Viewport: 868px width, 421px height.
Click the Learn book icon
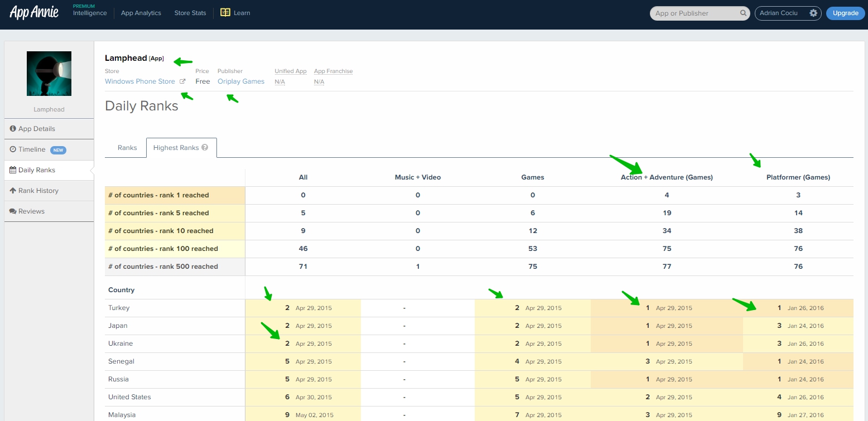[x=225, y=13]
